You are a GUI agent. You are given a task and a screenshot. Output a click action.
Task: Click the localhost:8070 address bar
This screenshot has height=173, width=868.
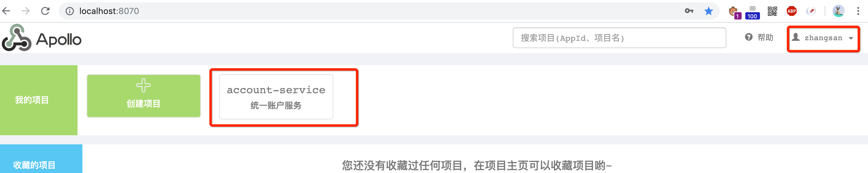click(374, 11)
